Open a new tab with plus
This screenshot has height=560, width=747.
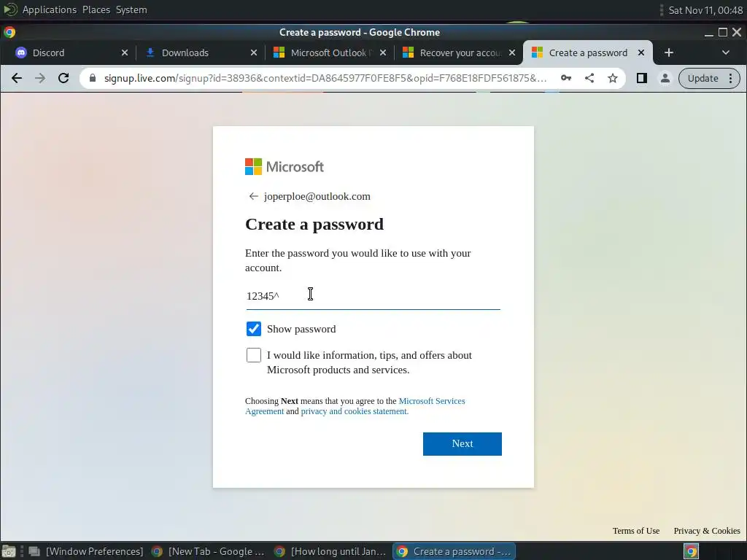coord(669,52)
